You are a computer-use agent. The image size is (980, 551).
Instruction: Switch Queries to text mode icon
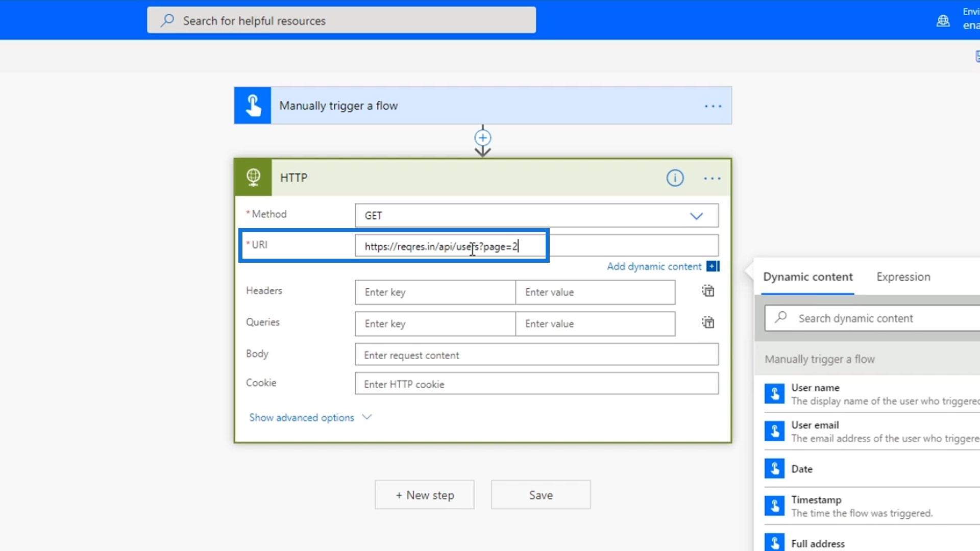coord(708,323)
